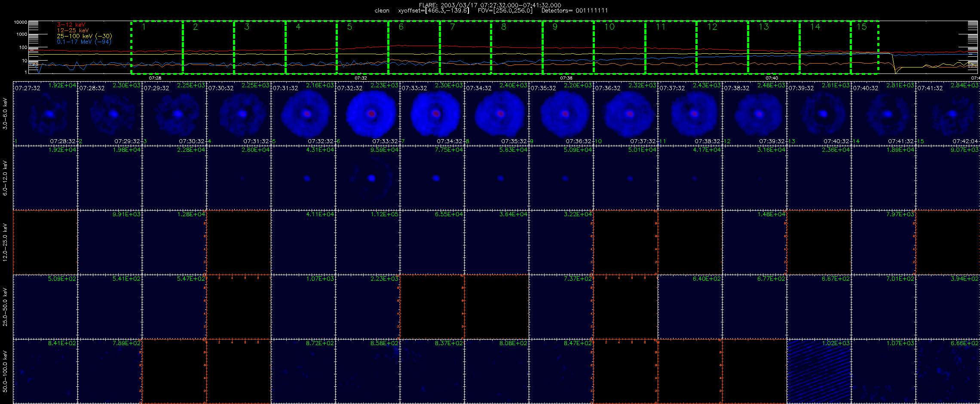Click the peak value '2.84E+03'
Screen dimensions: 980x404
pos(965,85)
